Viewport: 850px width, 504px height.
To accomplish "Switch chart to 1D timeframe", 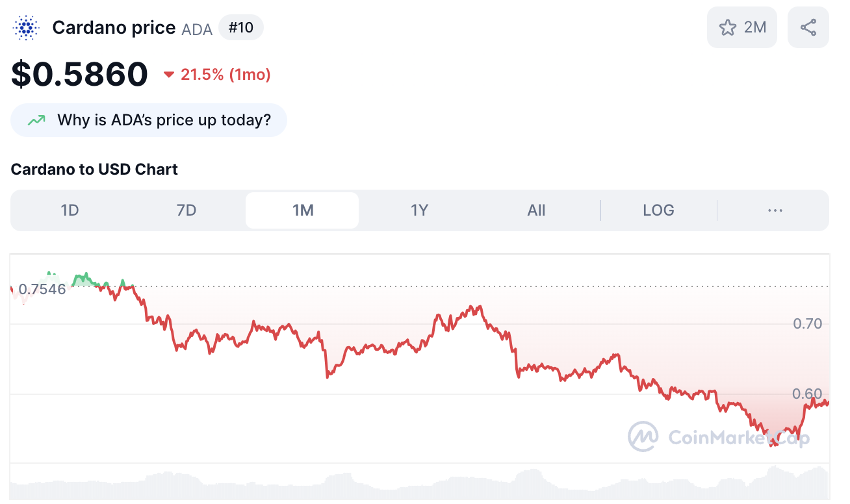I will coord(70,210).
